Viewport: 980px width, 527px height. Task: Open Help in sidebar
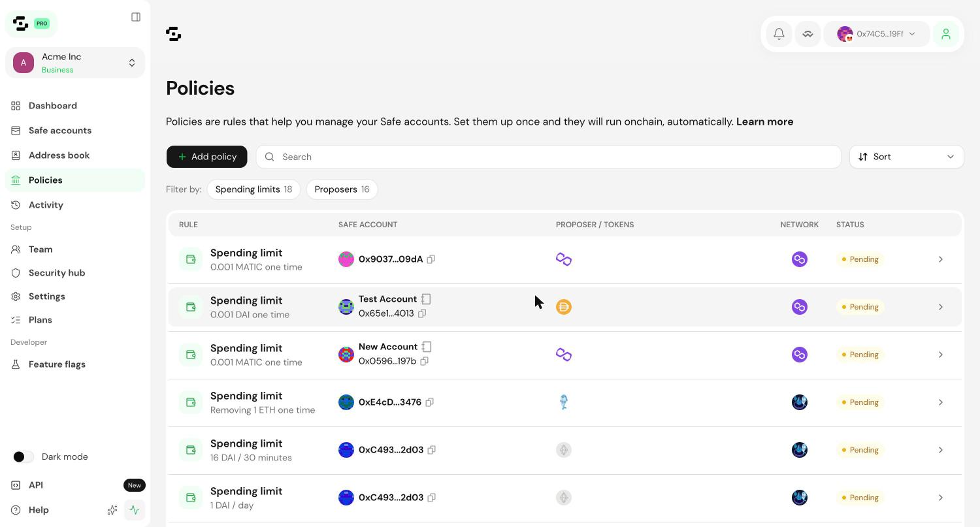click(x=39, y=510)
